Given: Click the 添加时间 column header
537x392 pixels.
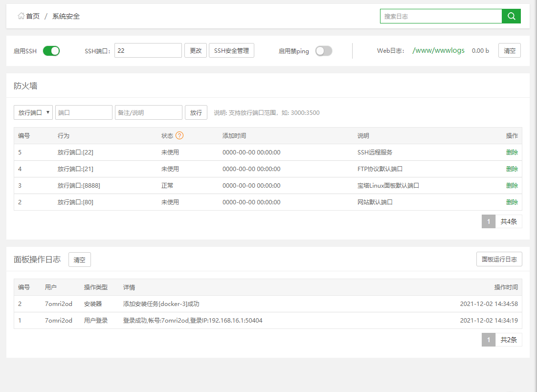Looking at the screenshot, I should (x=234, y=135).
